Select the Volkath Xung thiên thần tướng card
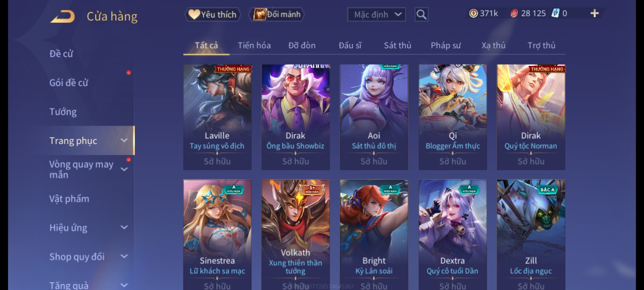The height and width of the screenshot is (290, 644). (x=295, y=235)
